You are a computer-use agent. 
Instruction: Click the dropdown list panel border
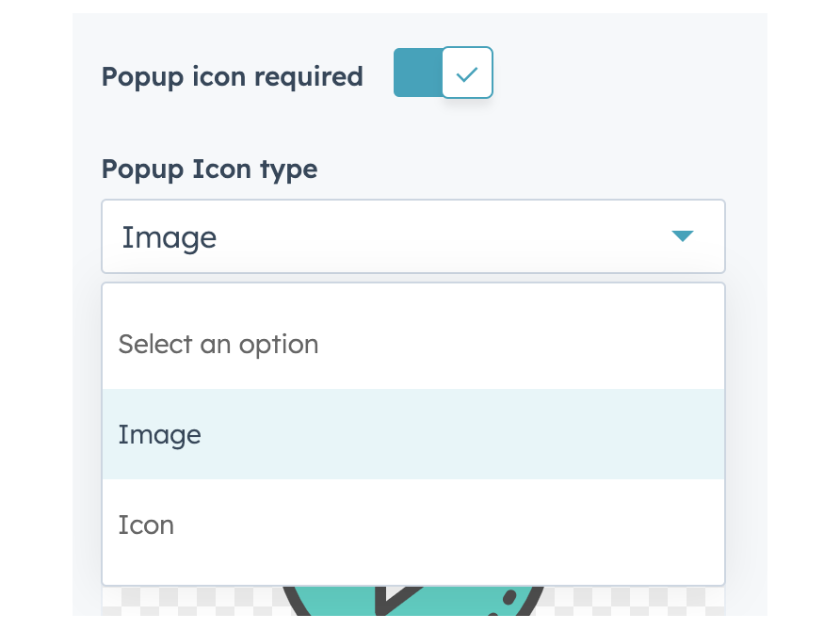tap(725, 433)
